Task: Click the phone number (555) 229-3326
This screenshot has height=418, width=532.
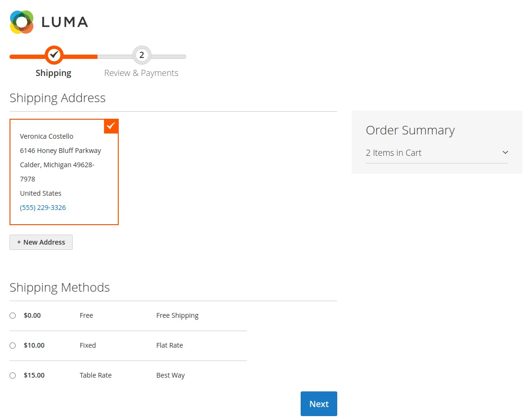Action: click(43, 208)
